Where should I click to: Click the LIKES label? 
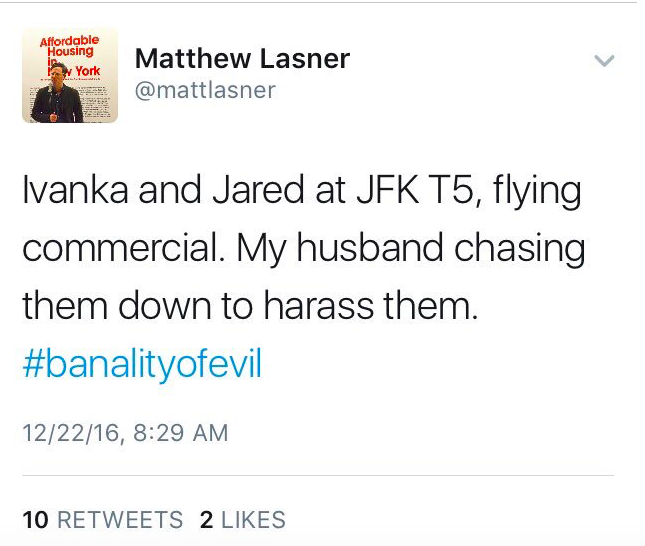coord(253,519)
